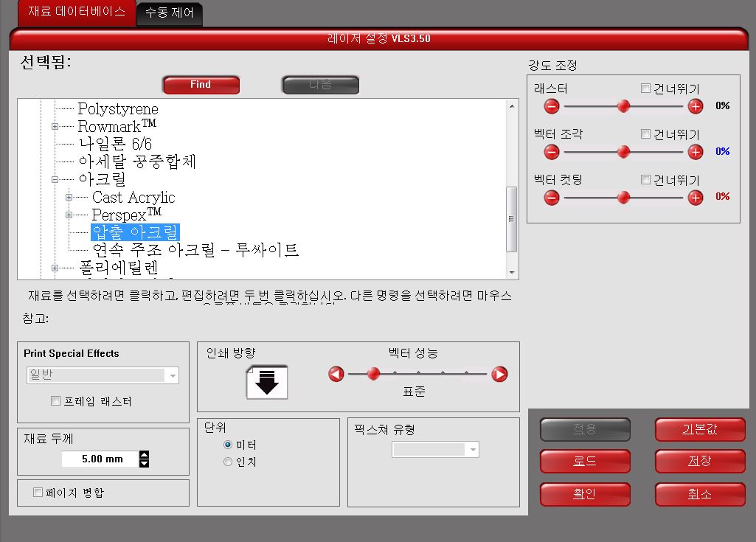This screenshot has width=756, height=542.
Task: Select 미터 unit radio button
Action: pyautogui.click(x=228, y=445)
